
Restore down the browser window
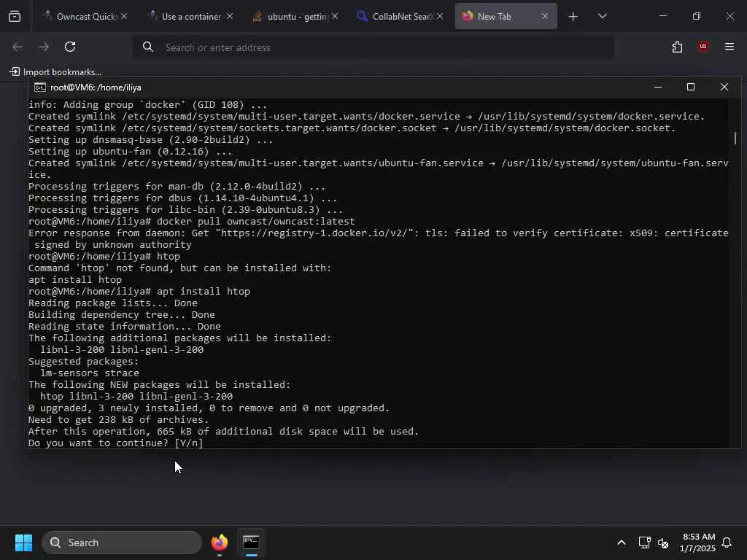point(697,16)
